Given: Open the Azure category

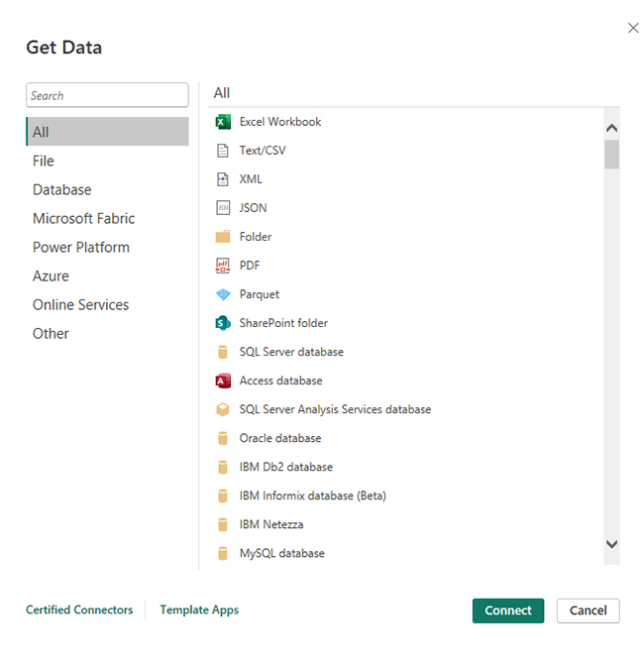Looking at the screenshot, I should pos(107,276).
